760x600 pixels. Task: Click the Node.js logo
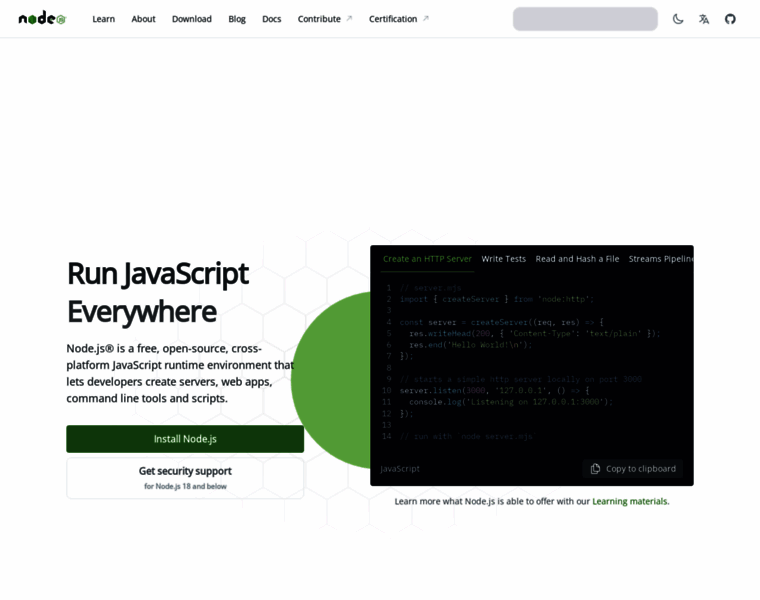42,18
